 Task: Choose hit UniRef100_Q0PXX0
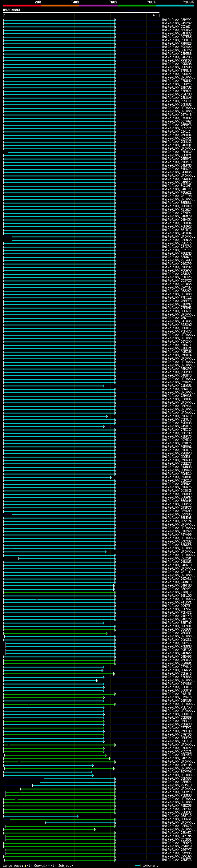click(177, 206)
